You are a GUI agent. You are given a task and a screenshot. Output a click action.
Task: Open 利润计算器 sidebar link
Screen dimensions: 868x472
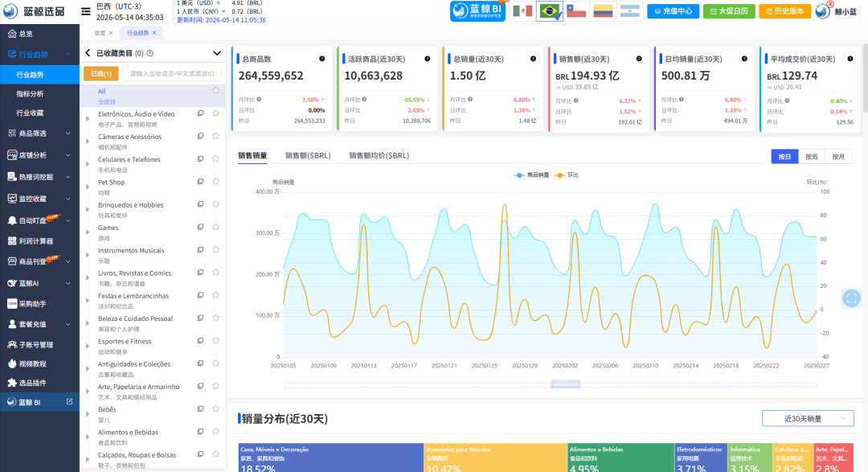[36, 241]
